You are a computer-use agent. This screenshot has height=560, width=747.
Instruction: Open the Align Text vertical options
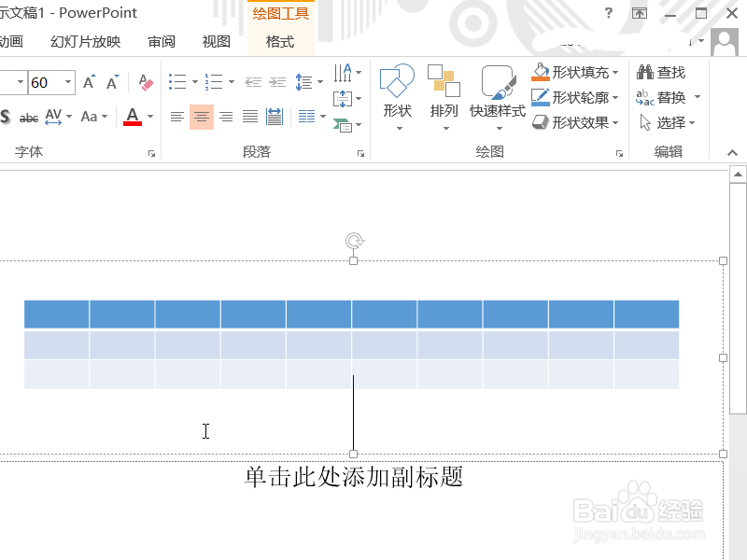[347, 99]
